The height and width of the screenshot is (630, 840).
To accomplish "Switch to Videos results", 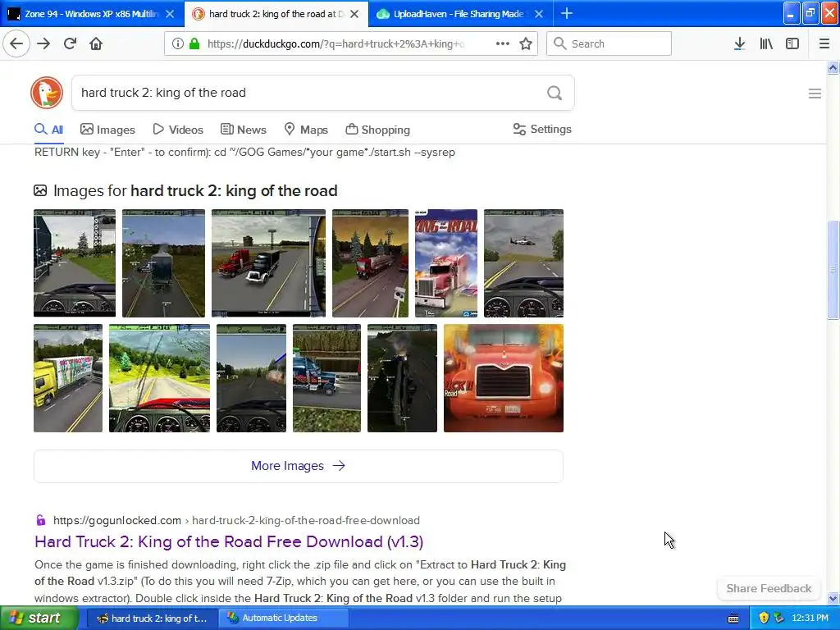I will coord(178,130).
